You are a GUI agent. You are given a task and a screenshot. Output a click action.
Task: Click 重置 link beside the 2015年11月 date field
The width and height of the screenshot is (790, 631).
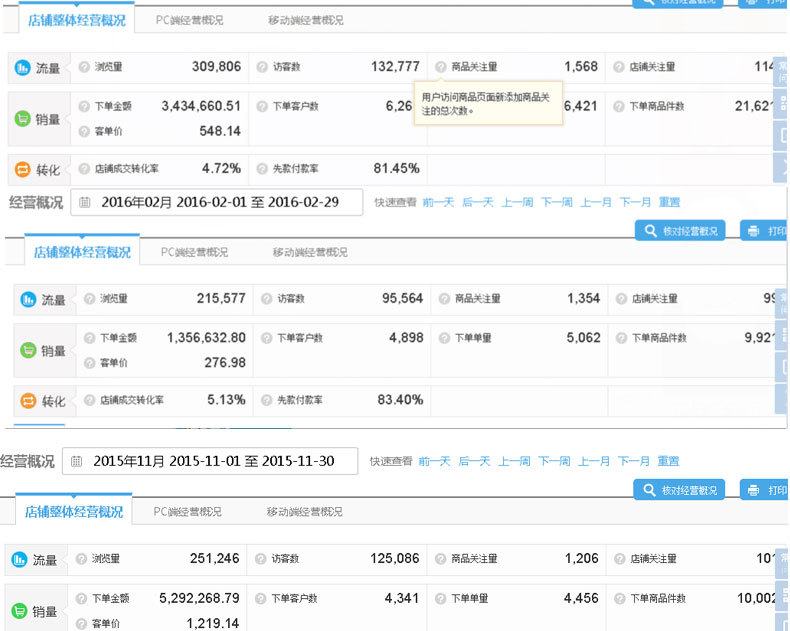pos(668,461)
